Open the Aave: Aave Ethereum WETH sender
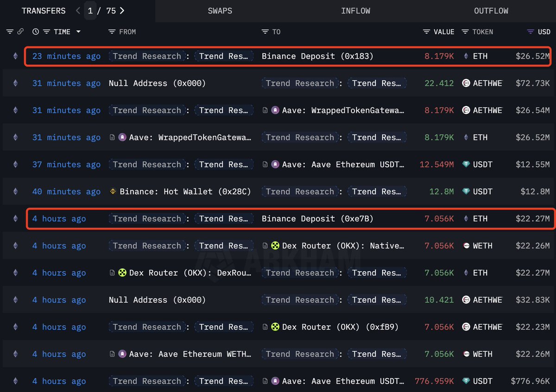The height and width of the screenshot is (392, 556). [190, 354]
